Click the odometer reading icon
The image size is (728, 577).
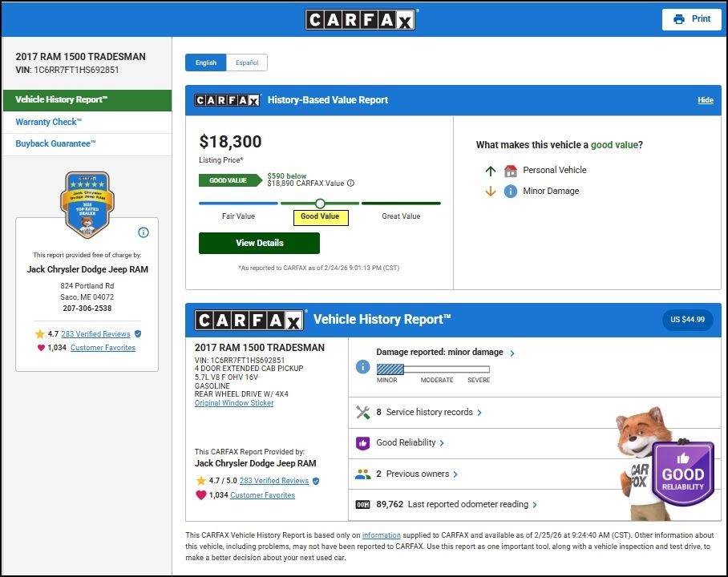click(362, 505)
